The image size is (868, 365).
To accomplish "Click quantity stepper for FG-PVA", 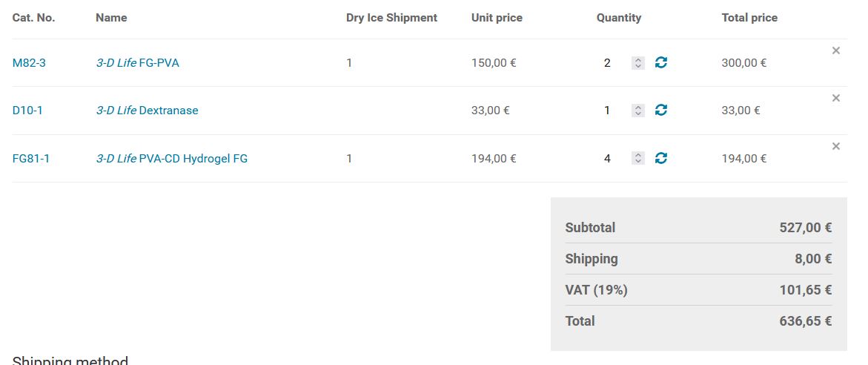I will (x=637, y=63).
